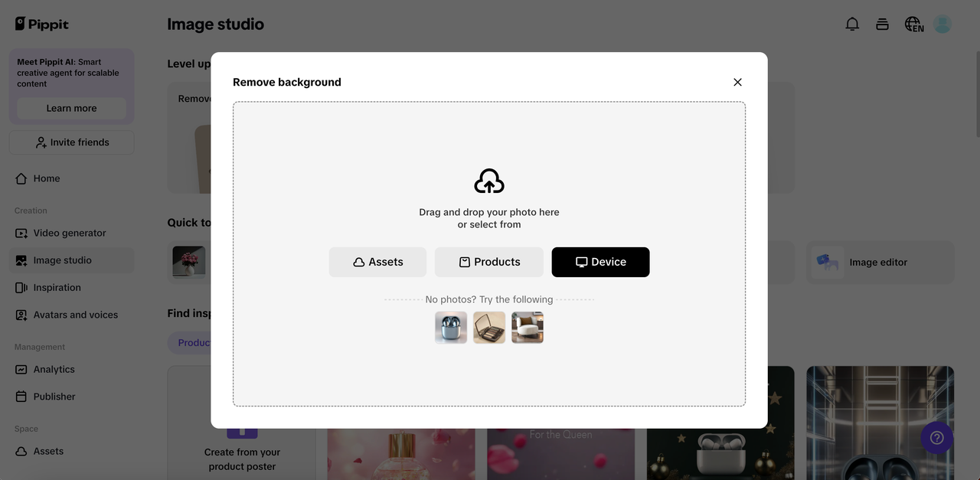Click Learn more about Pippit AI
Viewport: 980px width, 480px height.
71,108
